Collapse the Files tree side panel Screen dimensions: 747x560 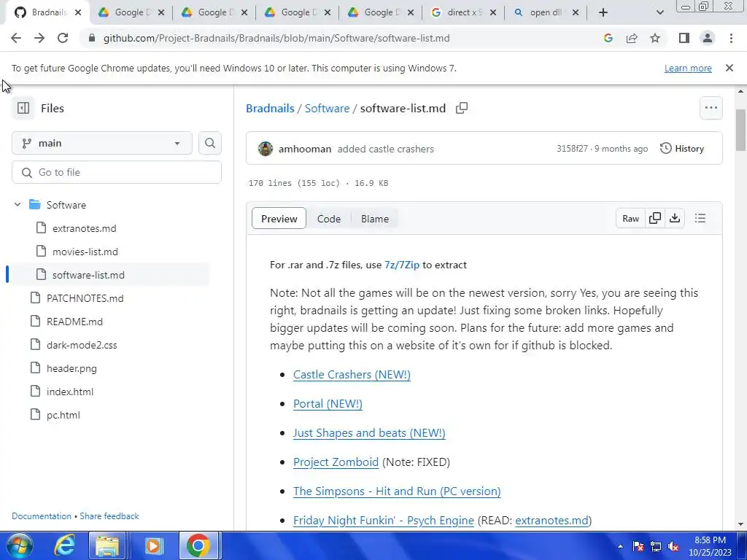[x=23, y=108]
